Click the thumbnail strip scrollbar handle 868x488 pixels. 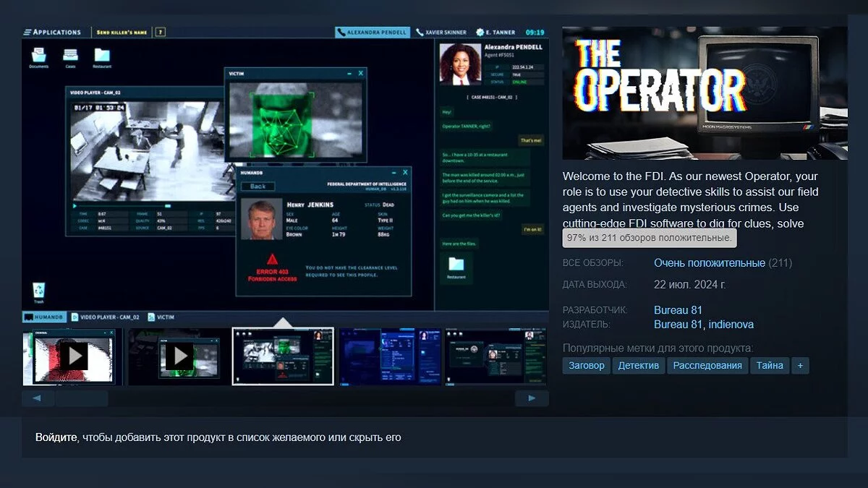pyautogui.click(x=82, y=398)
